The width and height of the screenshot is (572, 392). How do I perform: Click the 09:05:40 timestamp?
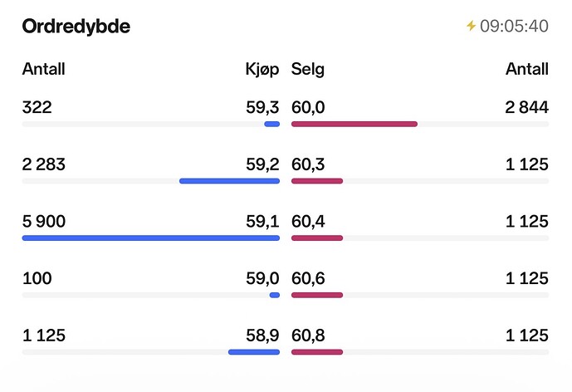point(514,27)
